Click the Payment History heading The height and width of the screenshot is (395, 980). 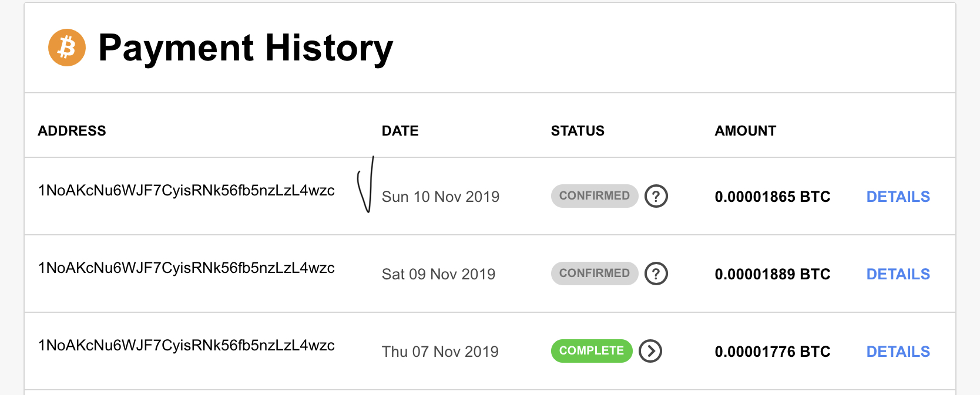click(246, 48)
